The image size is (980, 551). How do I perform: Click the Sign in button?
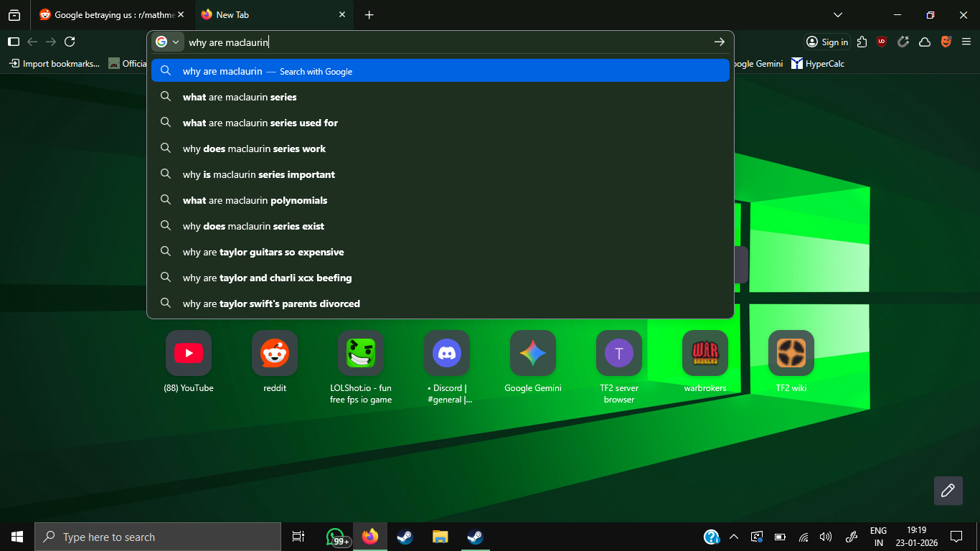coord(827,42)
